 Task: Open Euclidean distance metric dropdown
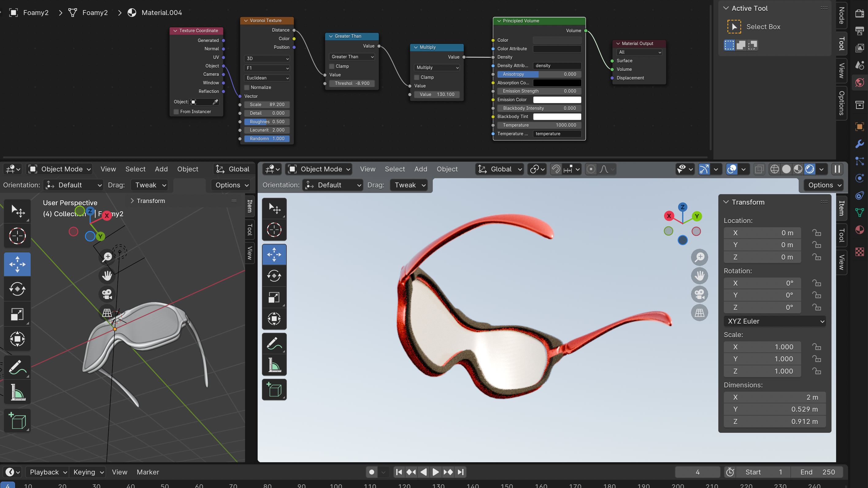coord(267,78)
